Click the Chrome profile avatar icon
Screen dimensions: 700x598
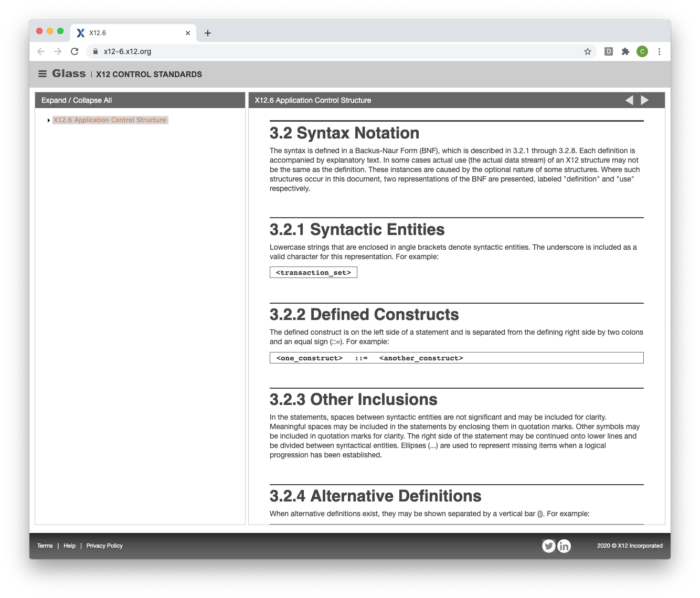(x=642, y=51)
